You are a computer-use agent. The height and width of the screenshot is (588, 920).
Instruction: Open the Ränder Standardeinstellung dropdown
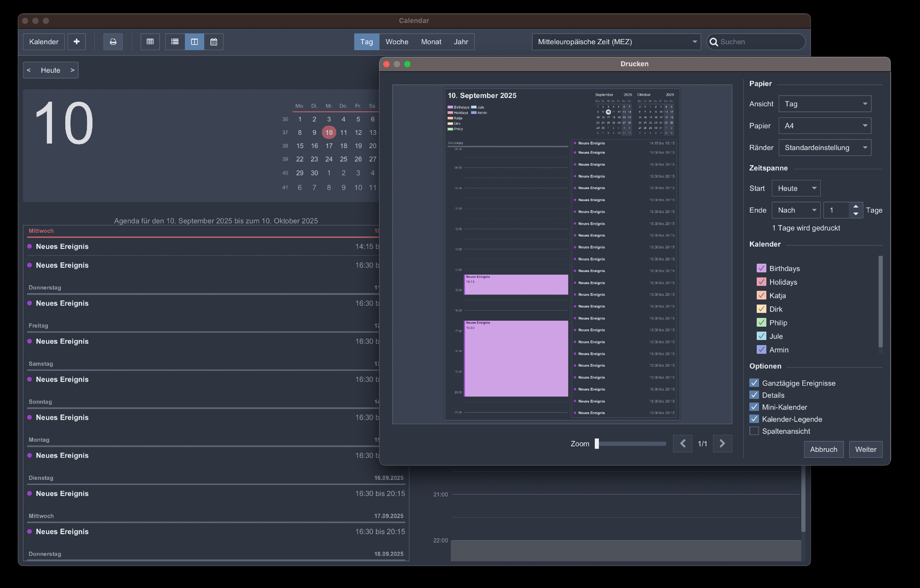(x=825, y=148)
